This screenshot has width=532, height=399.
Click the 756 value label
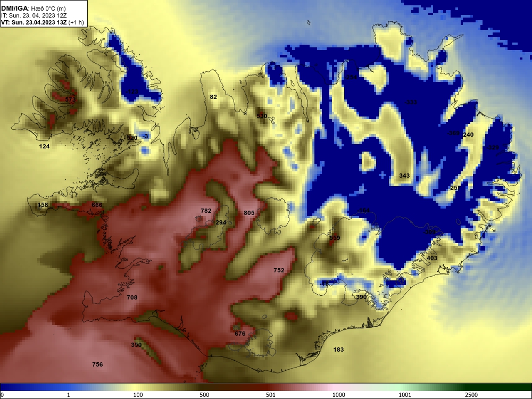pyautogui.click(x=97, y=364)
